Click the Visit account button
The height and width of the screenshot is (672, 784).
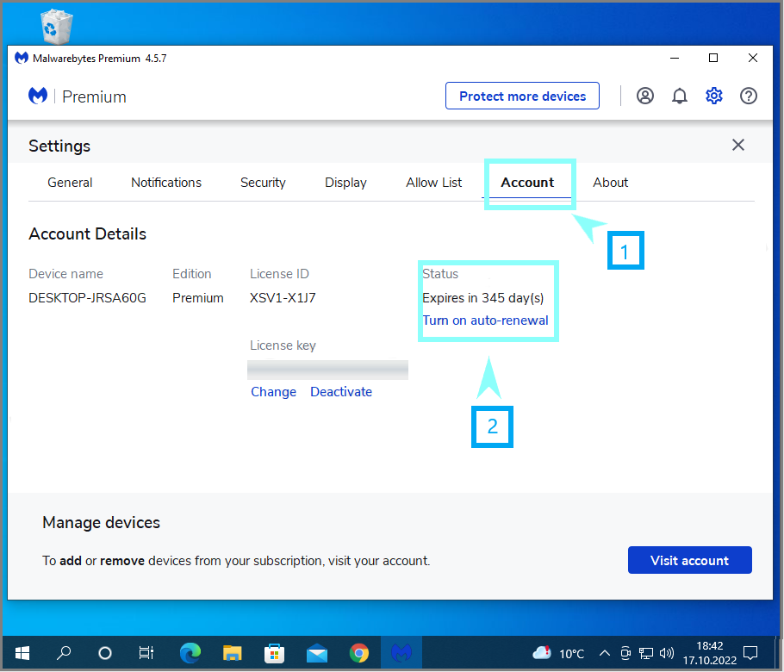point(689,560)
